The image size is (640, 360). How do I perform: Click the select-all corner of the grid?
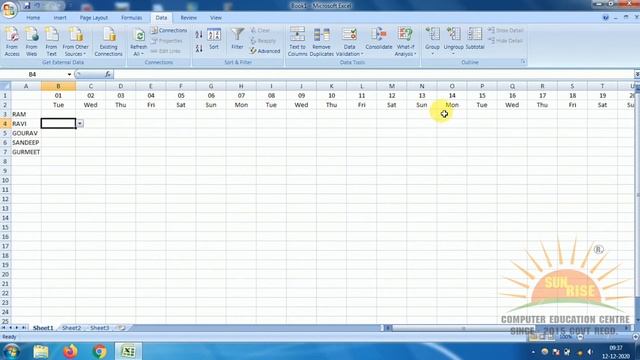click(5, 86)
